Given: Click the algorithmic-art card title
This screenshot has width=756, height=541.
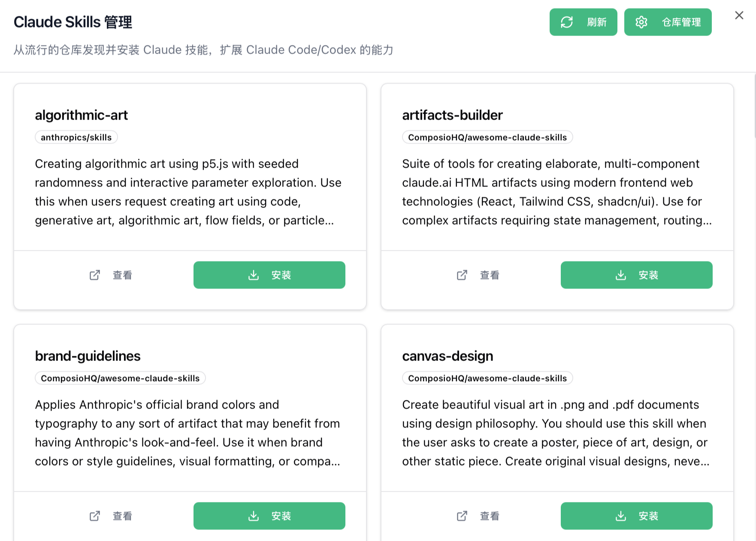Looking at the screenshot, I should [x=82, y=115].
